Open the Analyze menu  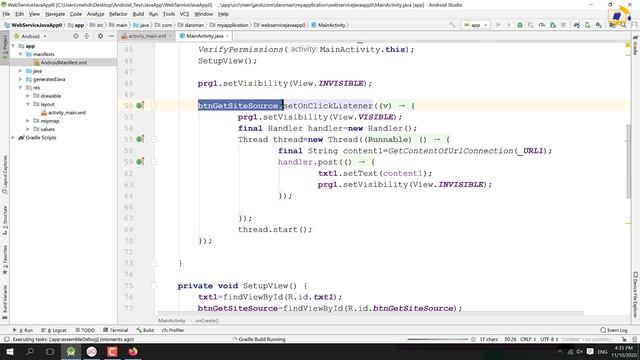96,14
